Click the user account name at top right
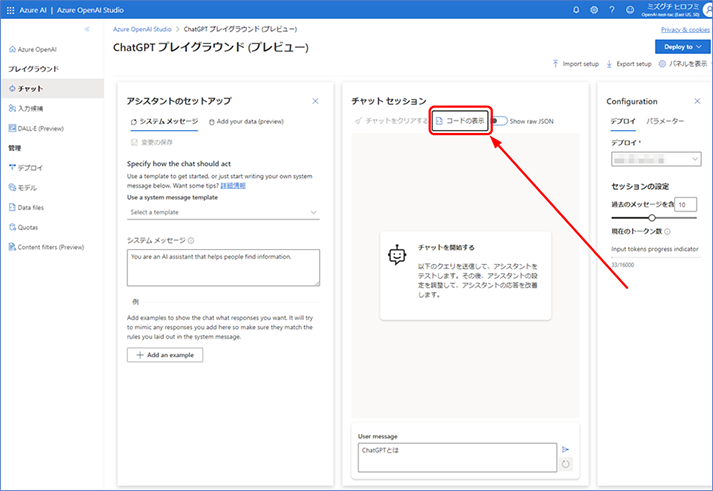This screenshot has height=491, width=713. 673,6
